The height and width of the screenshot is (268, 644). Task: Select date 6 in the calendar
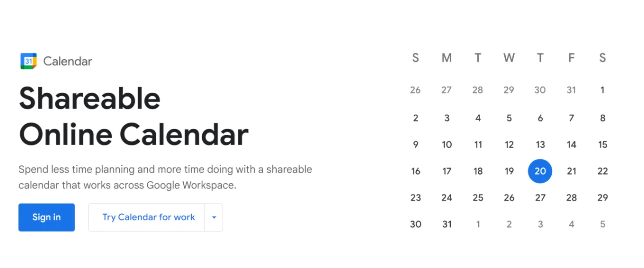(540, 118)
